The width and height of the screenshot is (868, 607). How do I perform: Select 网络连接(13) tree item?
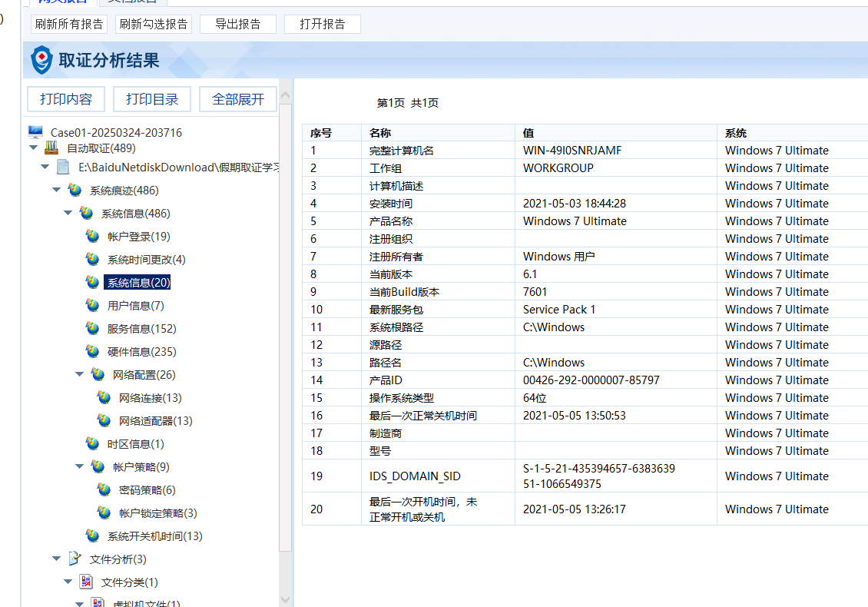click(150, 398)
